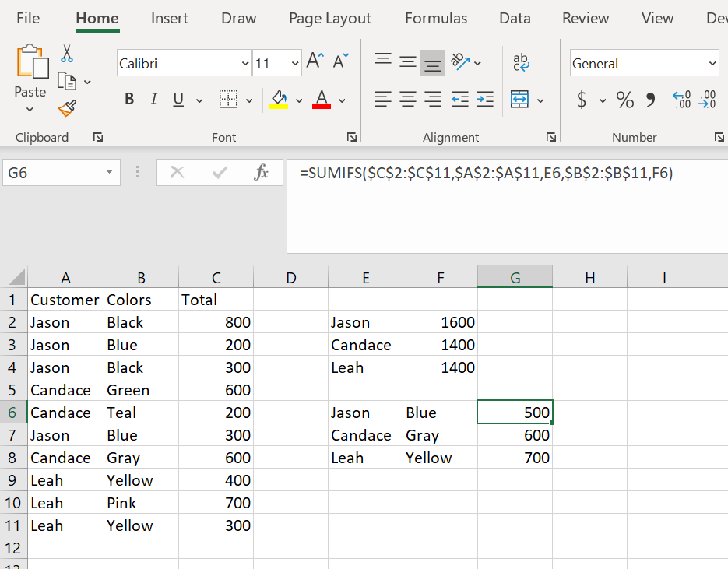Click the Increase Font Size icon
Image resolution: width=728 pixels, height=569 pixels.
(x=315, y=61)
